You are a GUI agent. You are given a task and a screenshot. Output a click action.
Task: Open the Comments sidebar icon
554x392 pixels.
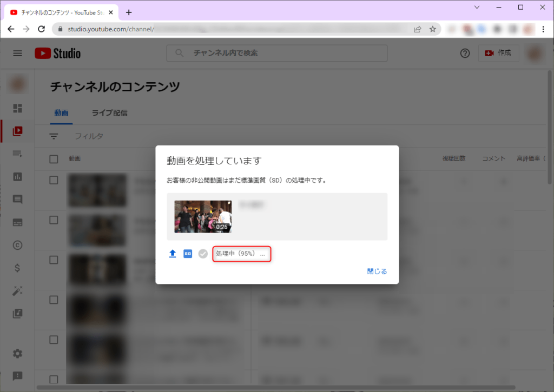pyautogui.click(x=18, y=199)
